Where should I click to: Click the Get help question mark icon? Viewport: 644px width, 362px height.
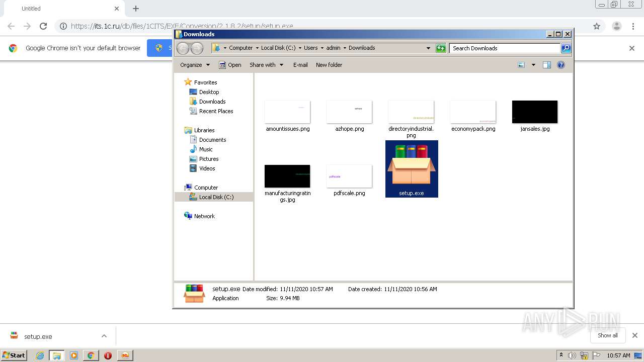(561, 65)
